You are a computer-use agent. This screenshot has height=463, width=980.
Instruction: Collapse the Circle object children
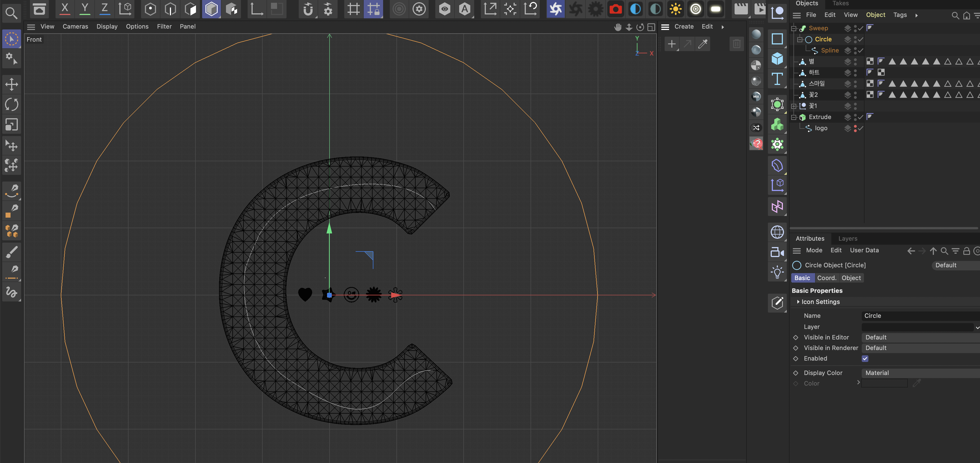(800, 40)
